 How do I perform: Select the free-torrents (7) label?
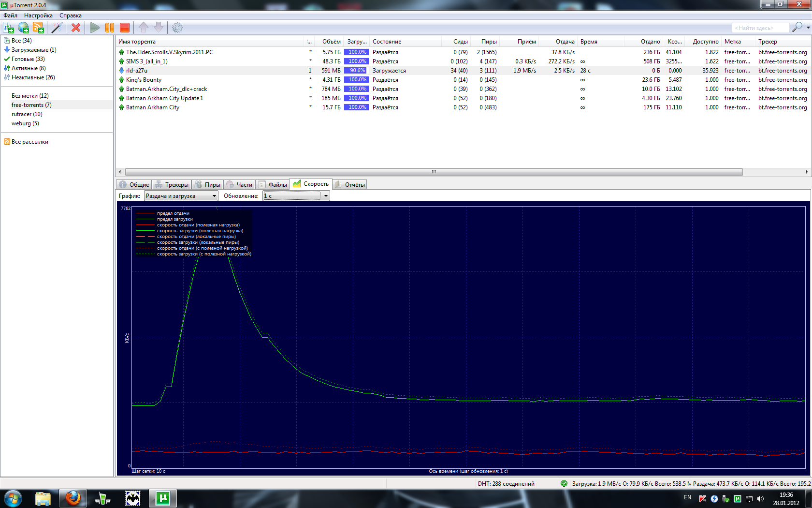coord(31,105)
